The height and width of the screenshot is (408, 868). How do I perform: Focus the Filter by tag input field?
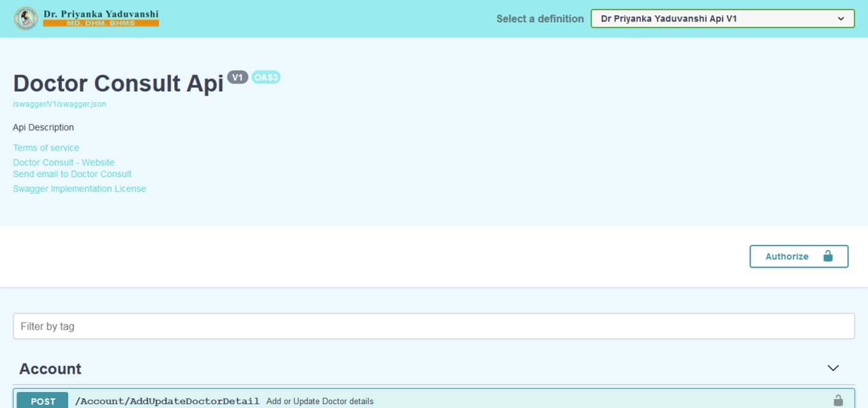[433, 326]
